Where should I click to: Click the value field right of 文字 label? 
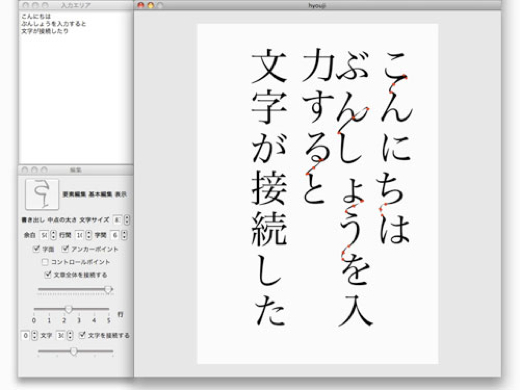61,335
